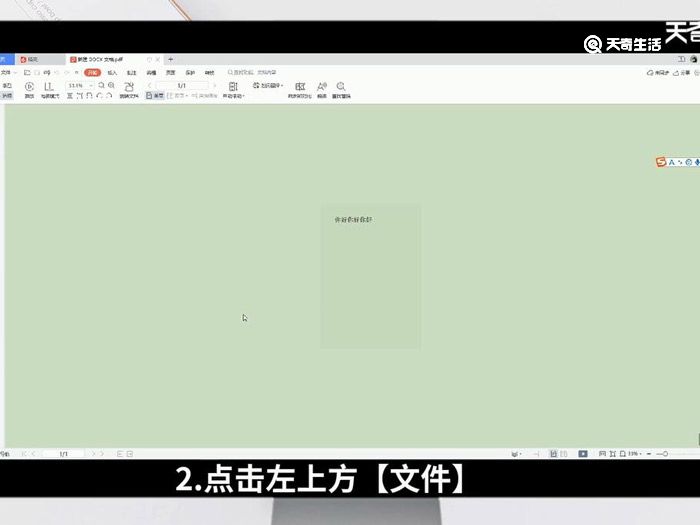Click the rotate clockwise icon

click(x=109, y=96)
